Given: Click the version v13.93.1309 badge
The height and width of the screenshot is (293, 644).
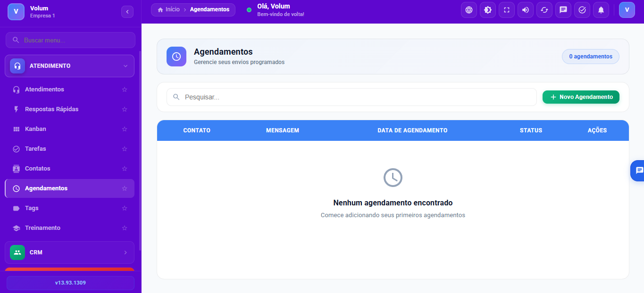Looking at the screenshot, I should 70,283.
